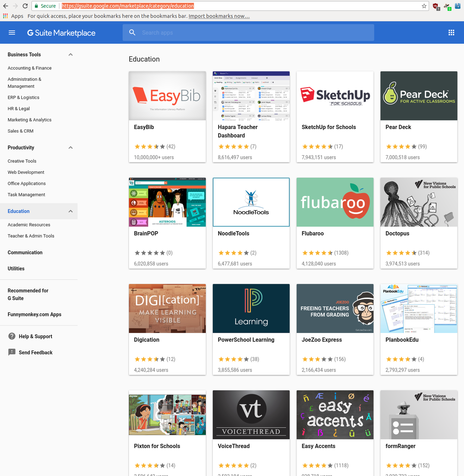Open the formRanger thumbnail

(419, 415)
